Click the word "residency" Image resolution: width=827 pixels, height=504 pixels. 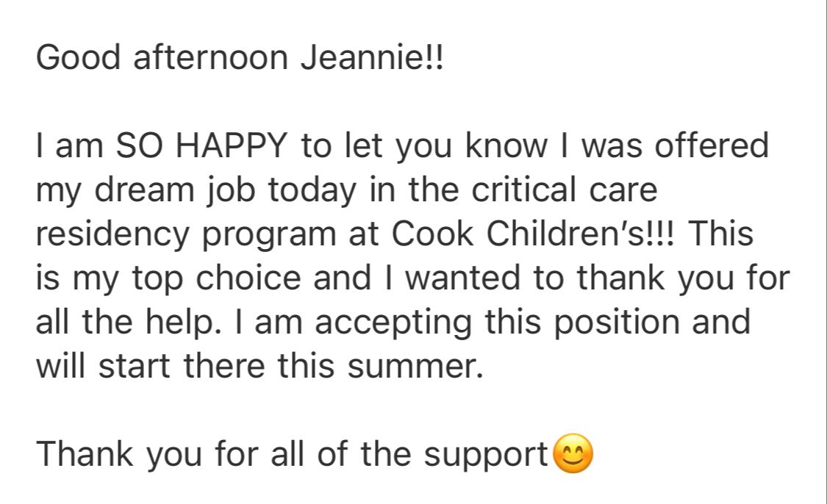pyautogui.click(x=112, y=235)
